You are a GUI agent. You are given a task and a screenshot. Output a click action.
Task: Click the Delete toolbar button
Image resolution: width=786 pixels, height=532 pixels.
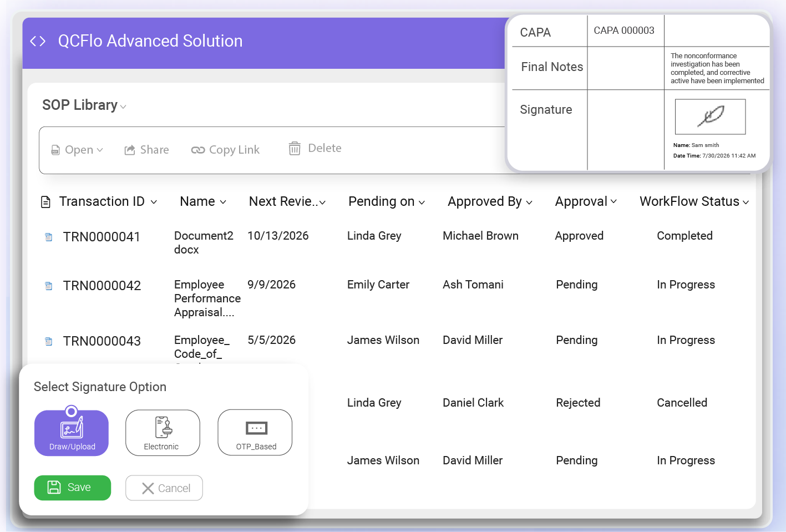point(315,148)
